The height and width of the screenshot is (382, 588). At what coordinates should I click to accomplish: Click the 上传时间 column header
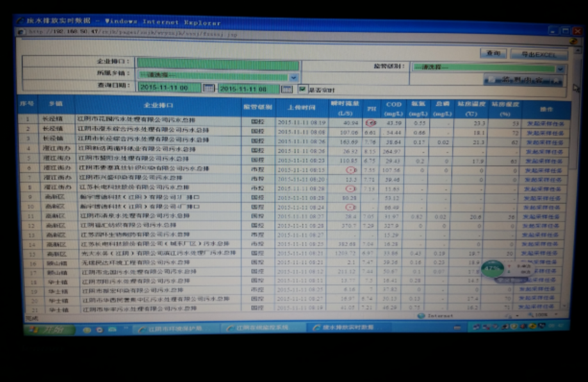coord(301,107)
